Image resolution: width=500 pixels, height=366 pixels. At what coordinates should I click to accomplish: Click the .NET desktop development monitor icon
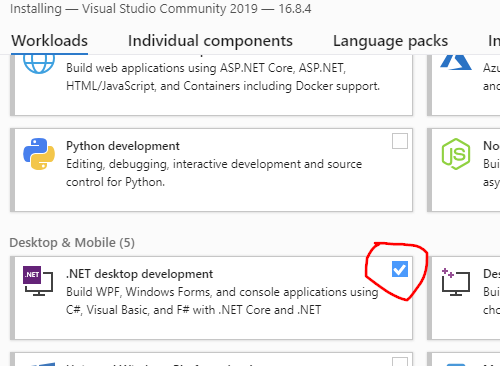[x=38, y=281]
